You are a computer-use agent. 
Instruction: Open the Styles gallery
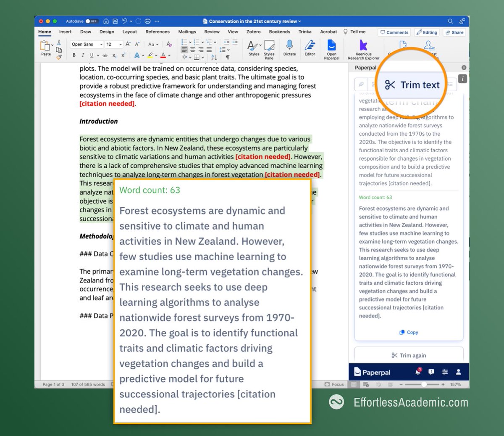click(x=254, y=48)
